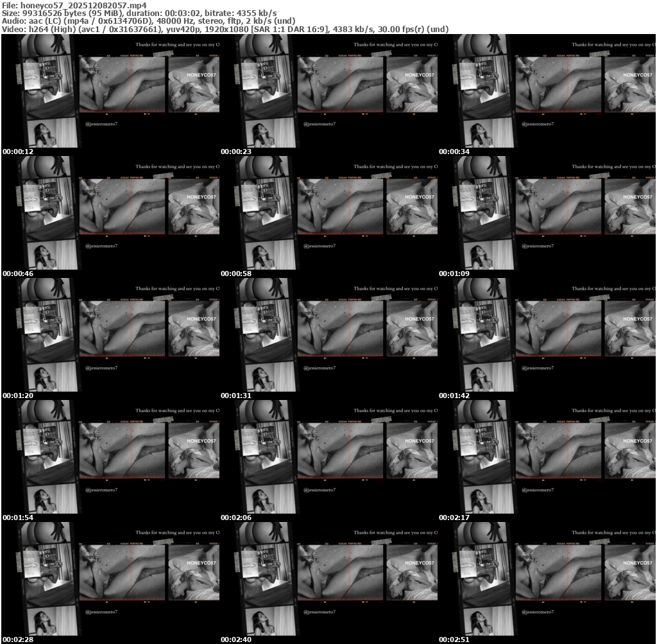Select the thumbnail at 00:01:09
The height and width of the screenshot is (644, 657).
click(547, 216)
